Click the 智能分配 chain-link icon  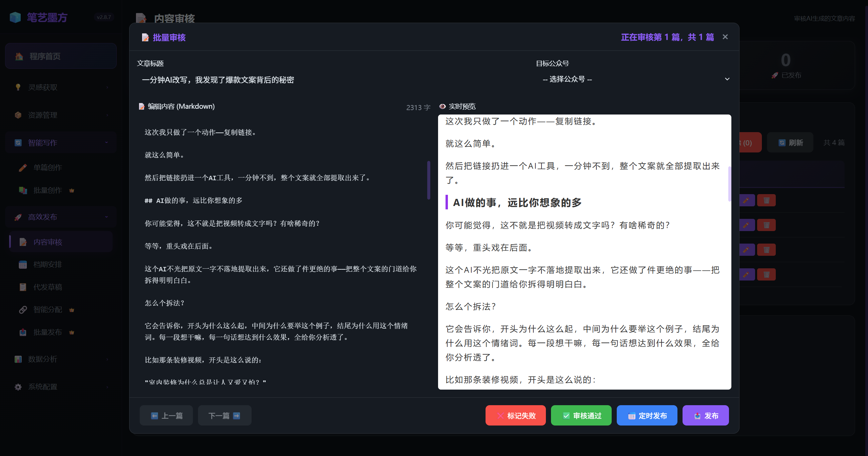tap(23, 310)
